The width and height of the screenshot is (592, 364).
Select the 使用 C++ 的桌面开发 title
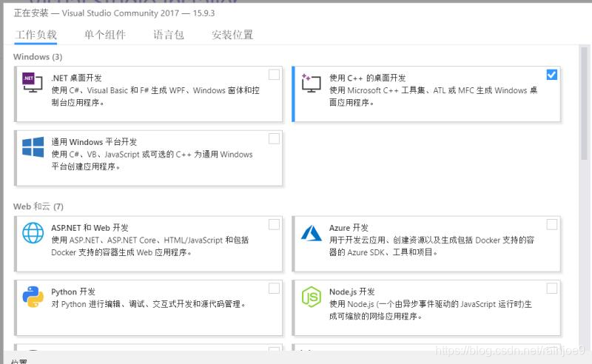367,78
